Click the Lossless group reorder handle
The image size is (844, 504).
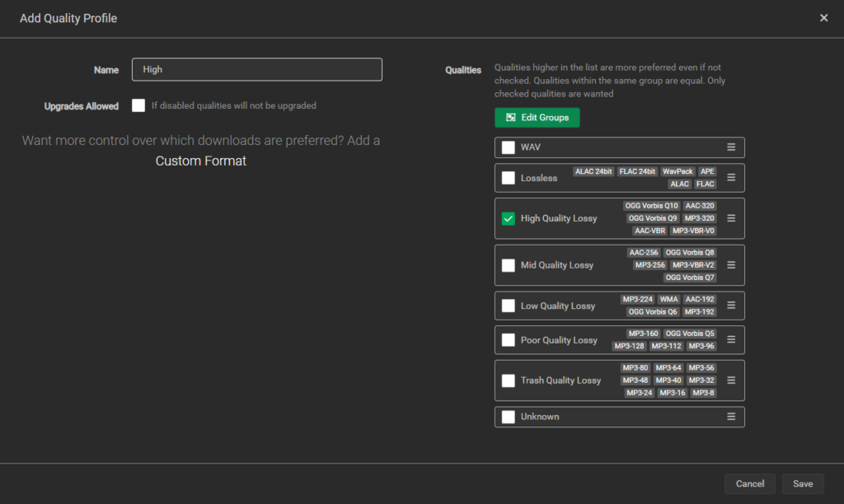pos(732,177)
